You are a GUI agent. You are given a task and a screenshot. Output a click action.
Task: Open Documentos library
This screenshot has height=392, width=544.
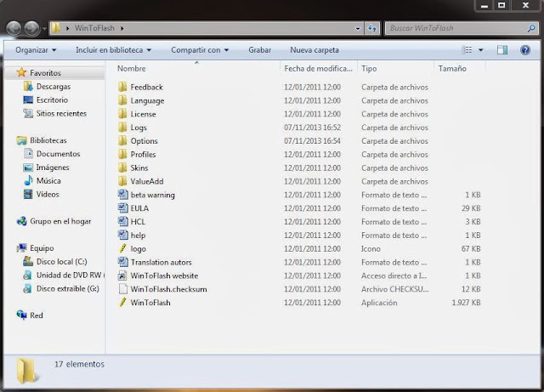[58, 154]
